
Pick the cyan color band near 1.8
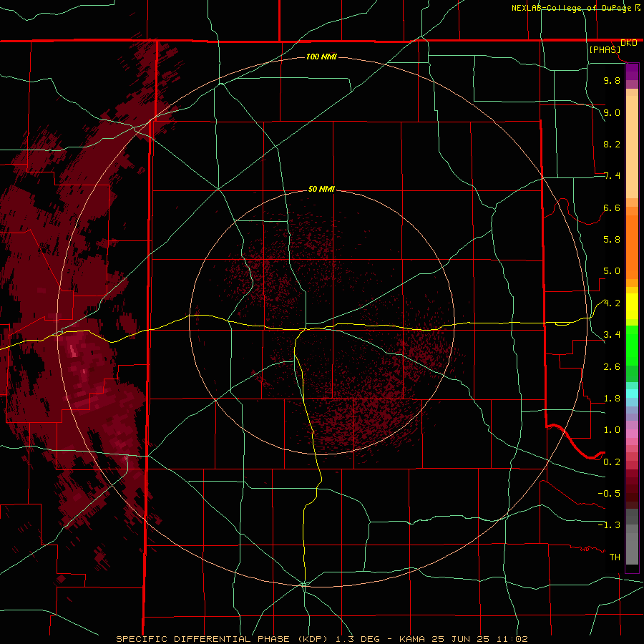pyautogui.click(x=632, y=394)
